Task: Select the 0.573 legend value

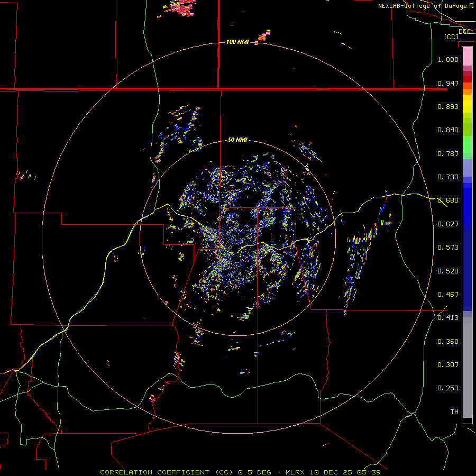Action: (x=448, y=248)
